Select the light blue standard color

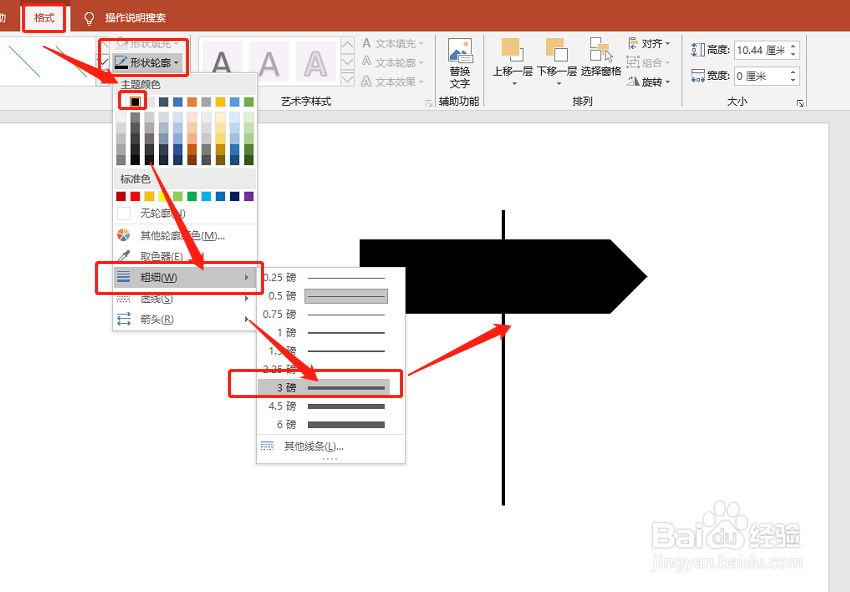[x=206, y=196]
